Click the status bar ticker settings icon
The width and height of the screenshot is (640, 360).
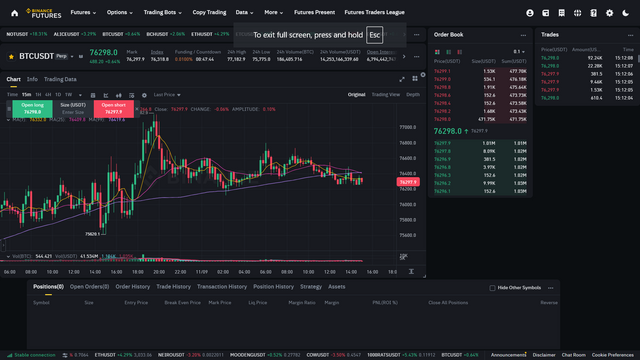point(65,355)
